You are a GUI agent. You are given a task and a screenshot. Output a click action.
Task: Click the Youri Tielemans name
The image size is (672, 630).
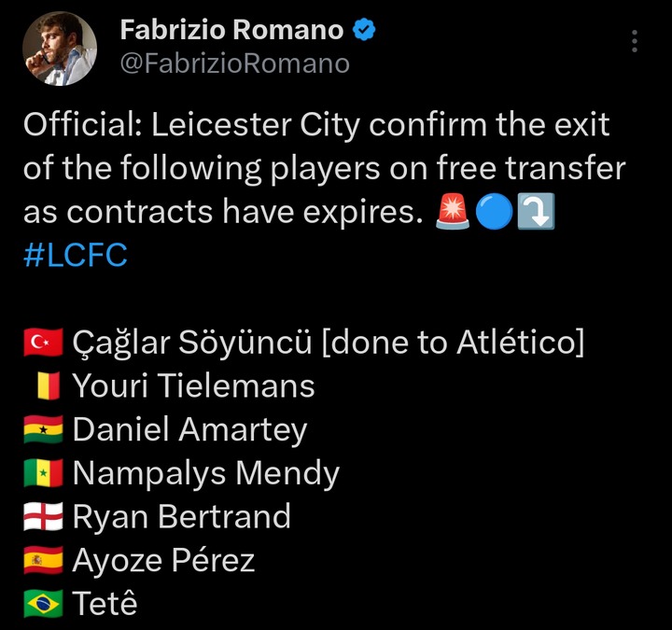pos(194,386)
